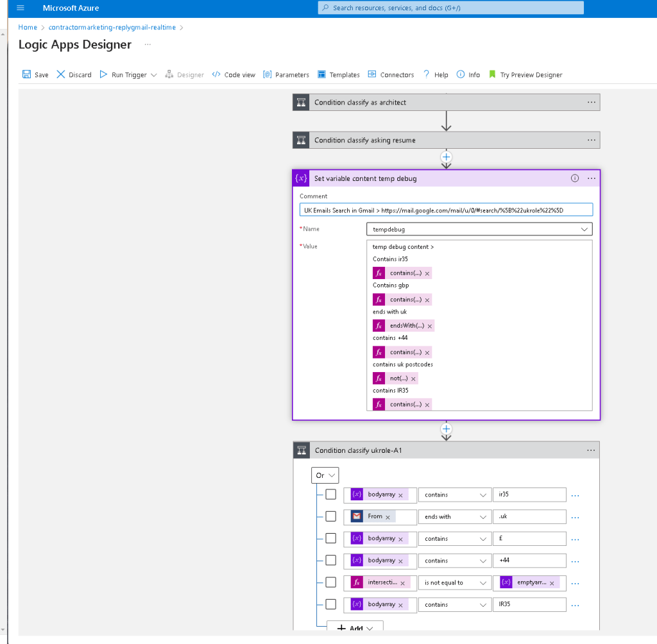657x644 pixels.
Task: Select checkbox for intersection is not equal row
Action: (331, 582)
